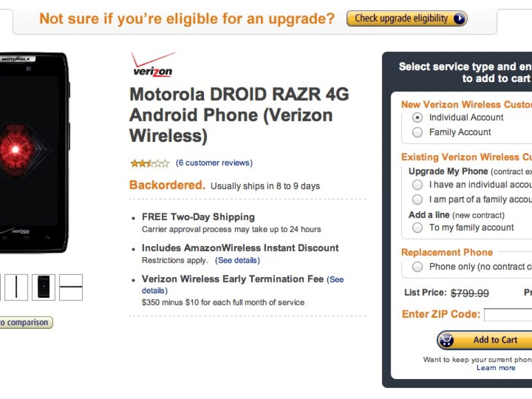Select the phone back-view thumbnail
This screenshot has height=399, width=532.
(x=43, y=287)
